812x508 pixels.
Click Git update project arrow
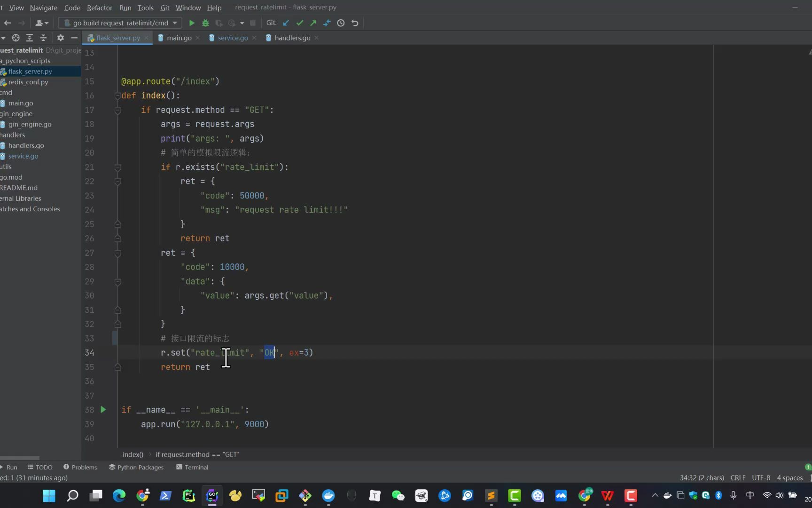pyautogui.click(x=286, y=23)
